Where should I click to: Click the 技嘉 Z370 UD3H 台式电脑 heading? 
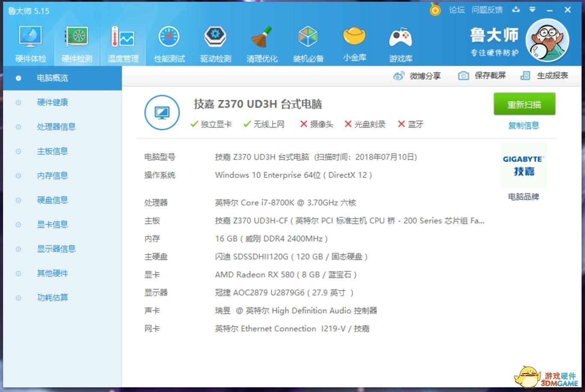[258, 104]
